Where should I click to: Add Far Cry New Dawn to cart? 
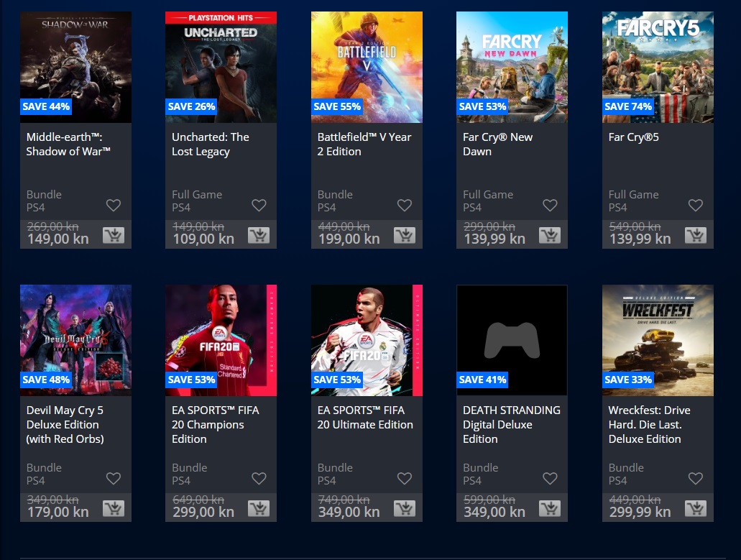tap(550, 235)
